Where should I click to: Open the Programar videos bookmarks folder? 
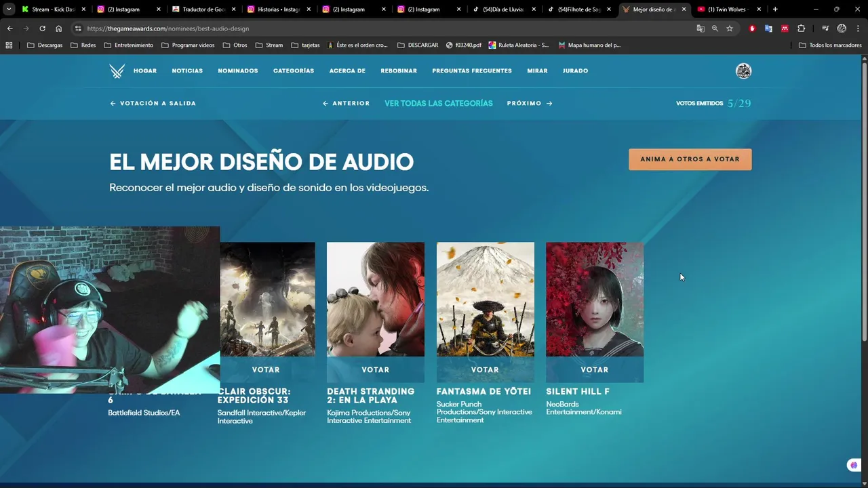pyautogui.click(x=188, y=45)
